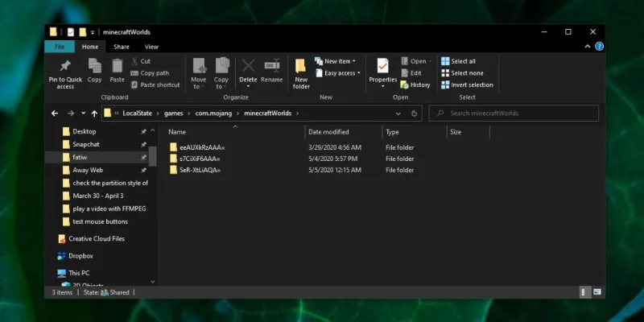Click LocalState in the address path

[137, 114]
